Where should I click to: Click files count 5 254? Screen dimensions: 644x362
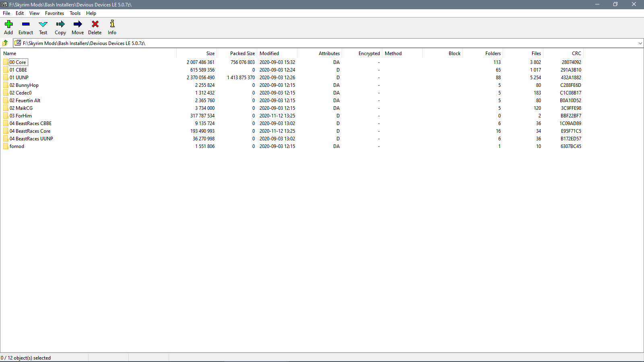535,78
